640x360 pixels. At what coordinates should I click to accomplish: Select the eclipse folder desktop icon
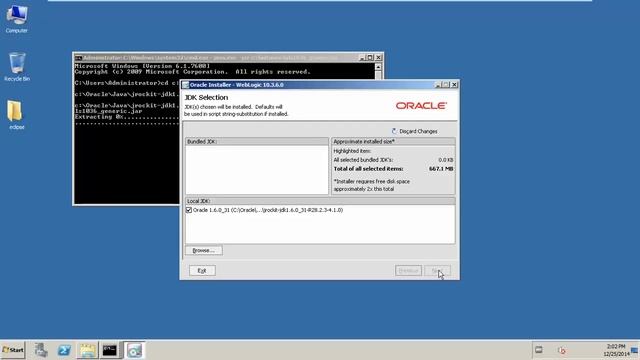(16, 115)
